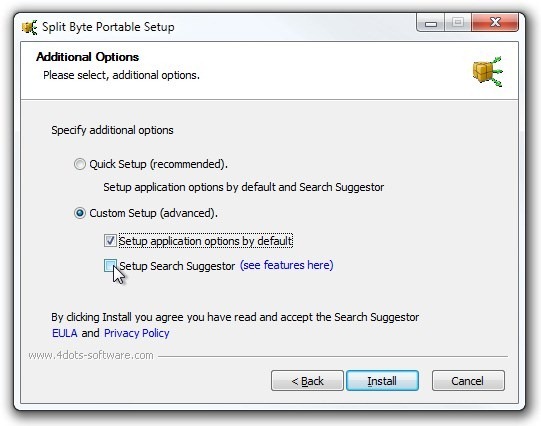
Task: Click the greyed-out maximize window button
Action: (x=458, y=23)
